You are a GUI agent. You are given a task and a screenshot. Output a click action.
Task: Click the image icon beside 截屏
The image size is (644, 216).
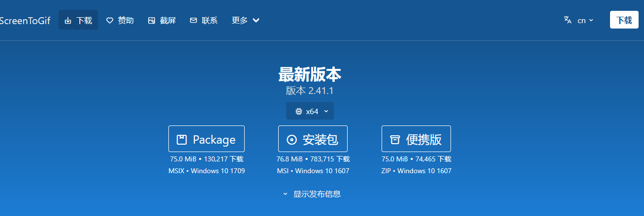click(152, 20)
